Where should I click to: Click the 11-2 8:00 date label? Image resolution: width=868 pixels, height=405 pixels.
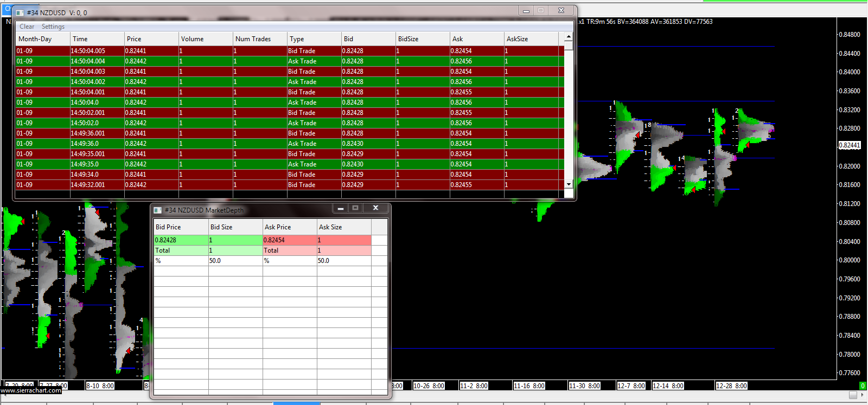[x=474, y=386]
